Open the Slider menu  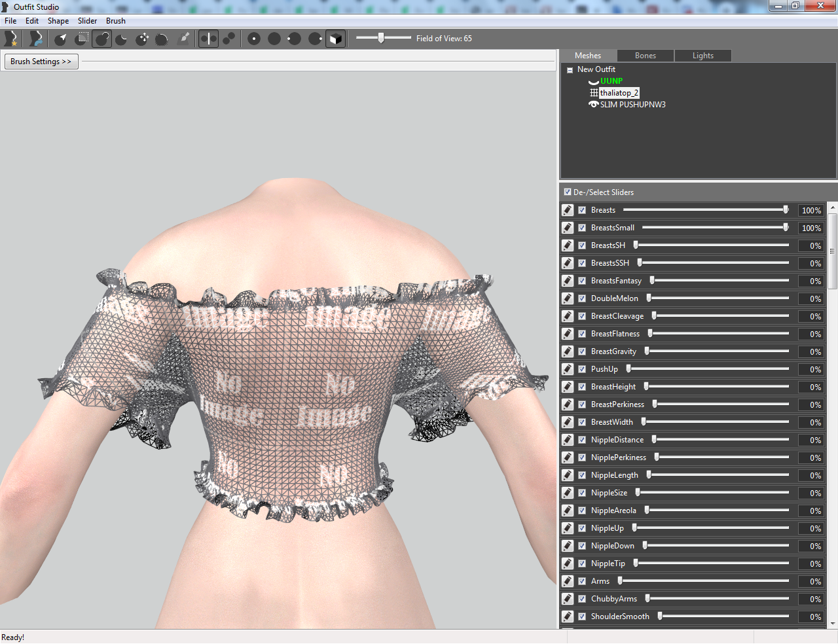88,21
